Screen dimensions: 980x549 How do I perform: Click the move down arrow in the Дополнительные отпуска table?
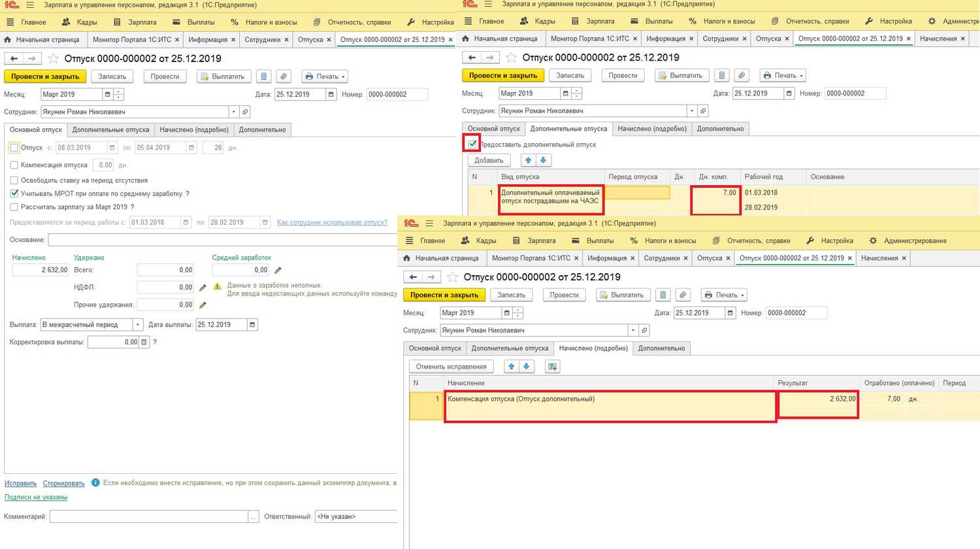543,160
